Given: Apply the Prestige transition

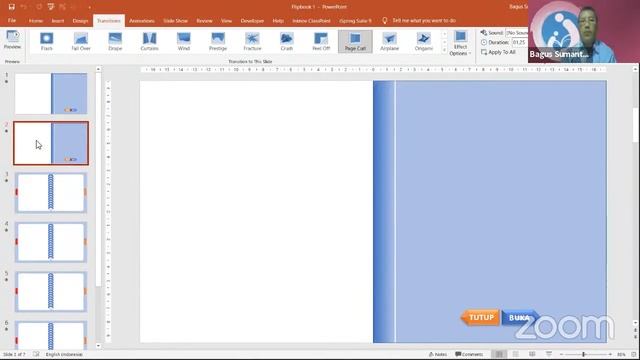Looking at the screenshot, I should 218,41.
